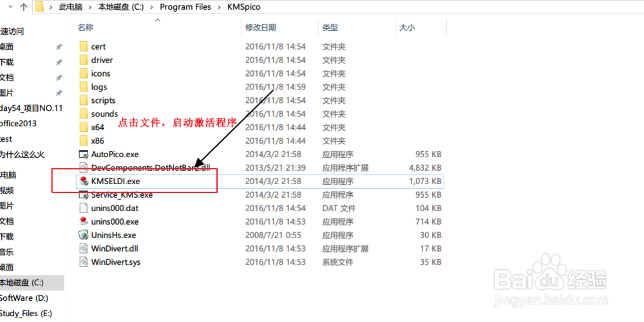The height and width of the screenshot is (322, 644).
Task: Click the UninsHs.exe application icon
Action: coord(84,235)
